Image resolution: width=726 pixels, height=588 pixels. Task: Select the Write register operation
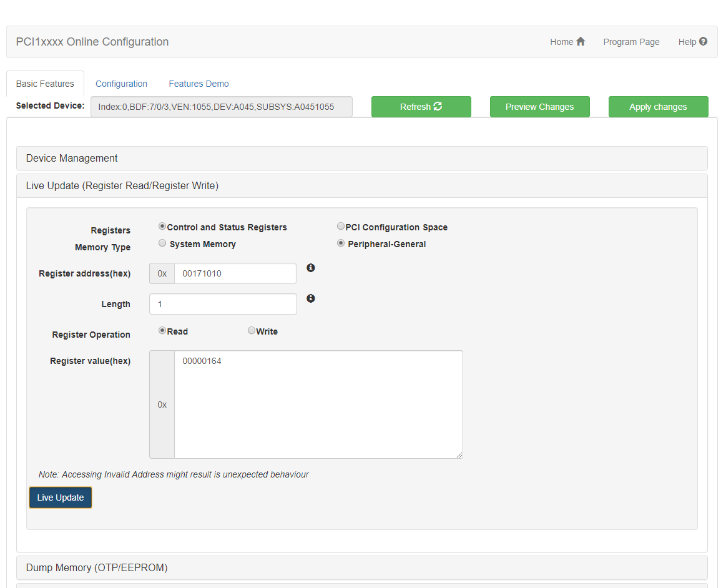tap(252, 331)
